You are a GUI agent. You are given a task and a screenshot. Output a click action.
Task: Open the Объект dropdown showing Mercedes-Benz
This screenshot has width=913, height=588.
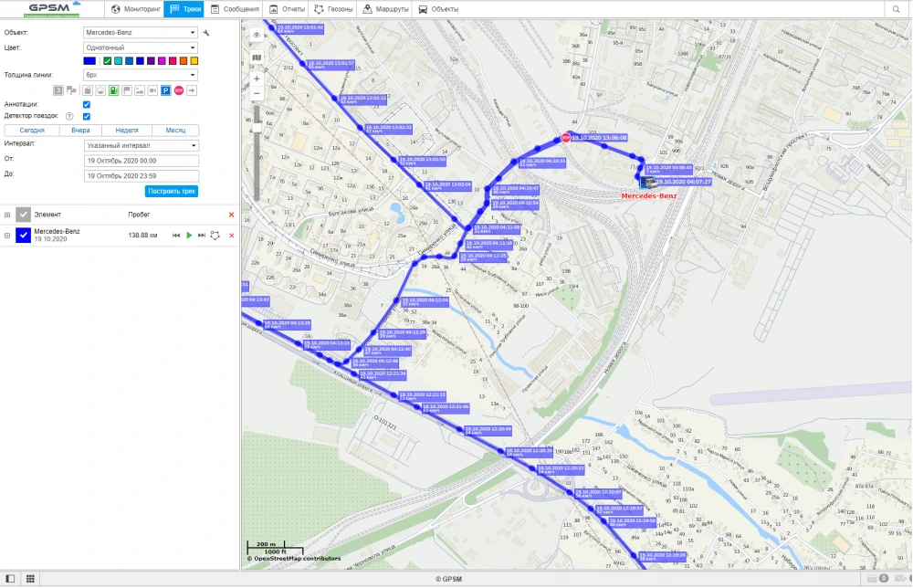coord(141,33)
